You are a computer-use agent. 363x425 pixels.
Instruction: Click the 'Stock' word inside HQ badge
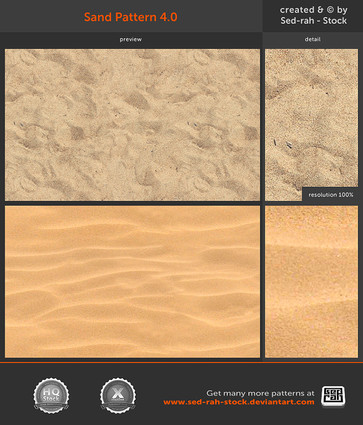tap(51, 398)
